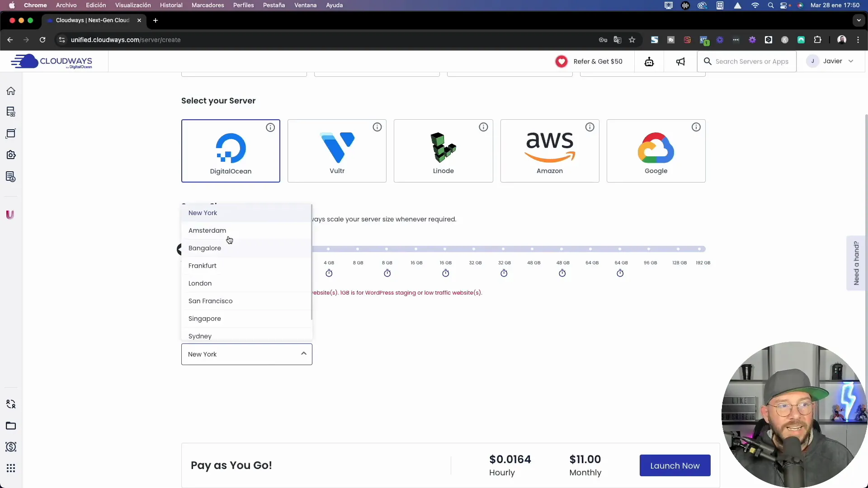The width and height of the screenshot is (868, 488).
Task: Show info for Vultr provider
Action: (x=377, y=127)
